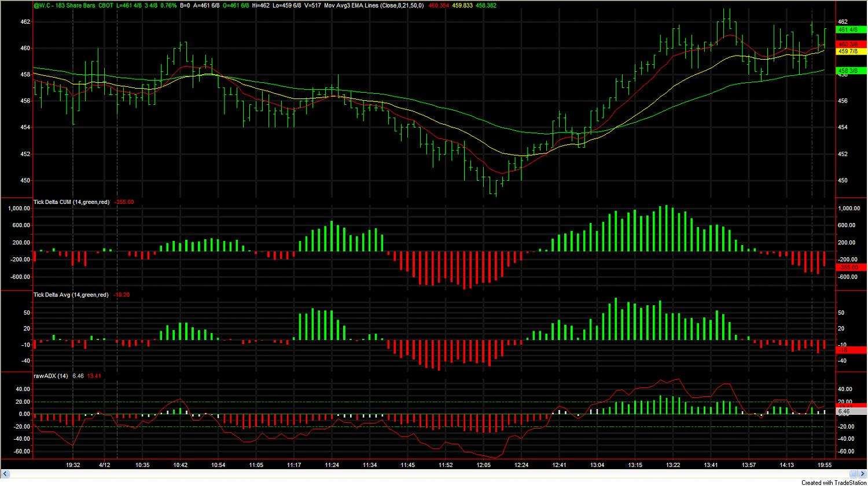Click '450' on the left price axis

pos(25,180)
